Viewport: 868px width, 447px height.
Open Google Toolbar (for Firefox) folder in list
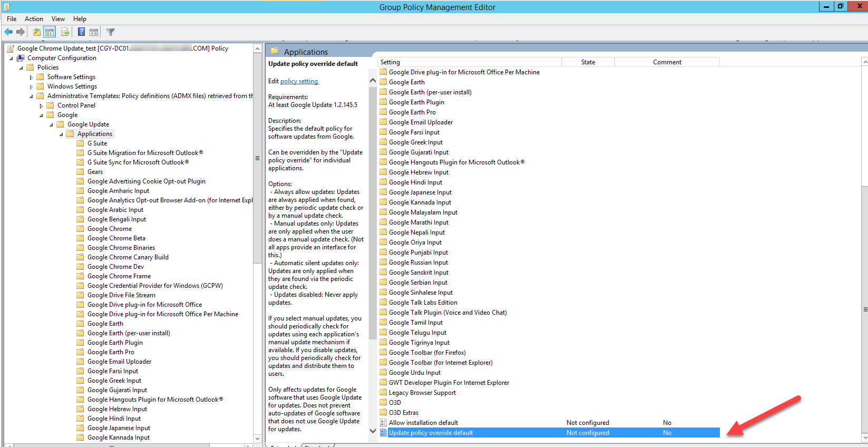pyautogui.click(x=427, y=353)
